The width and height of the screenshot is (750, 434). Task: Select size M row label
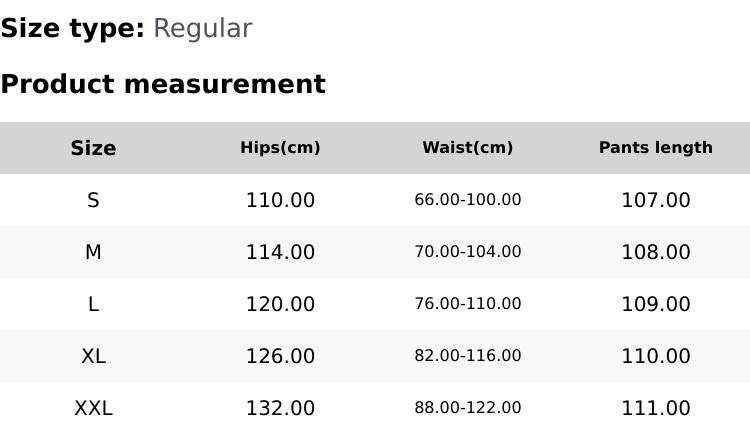pos(93,252)
